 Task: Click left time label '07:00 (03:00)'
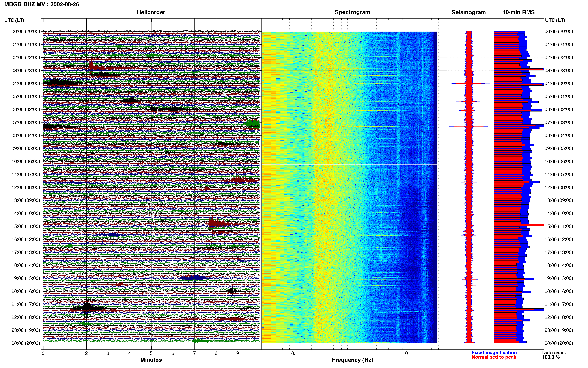[26, 122]
